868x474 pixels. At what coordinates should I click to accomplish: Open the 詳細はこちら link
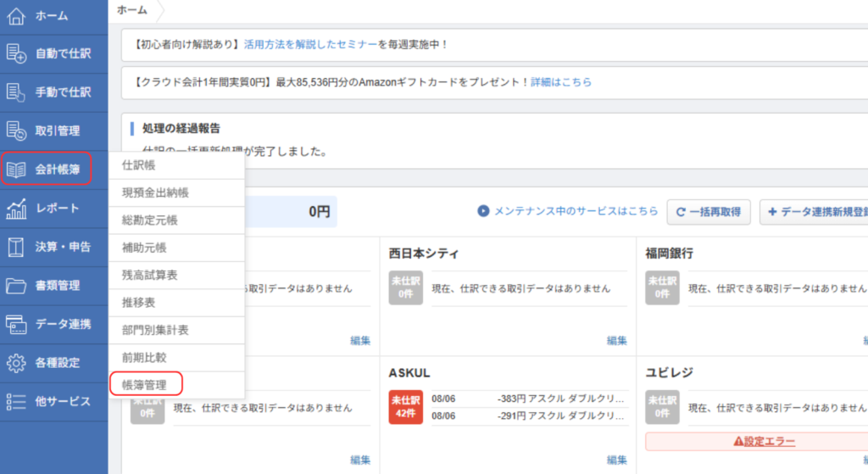[561, 82]
